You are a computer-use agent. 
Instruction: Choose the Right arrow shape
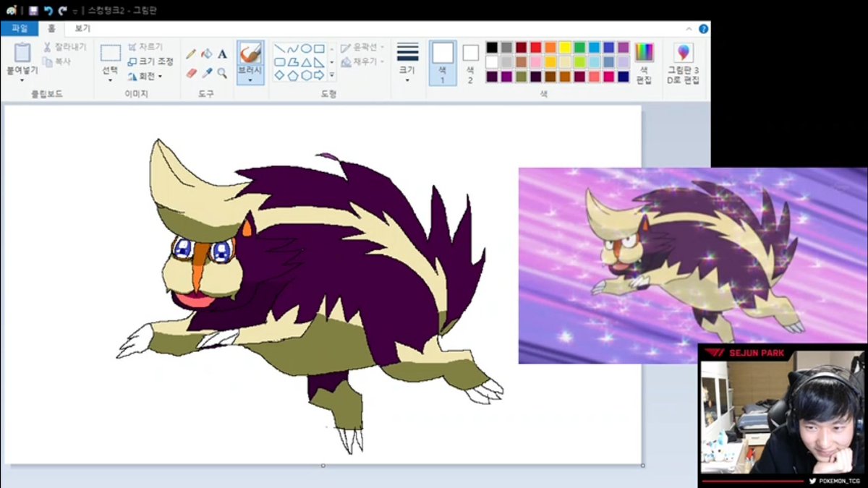click(x=319, y=75)
